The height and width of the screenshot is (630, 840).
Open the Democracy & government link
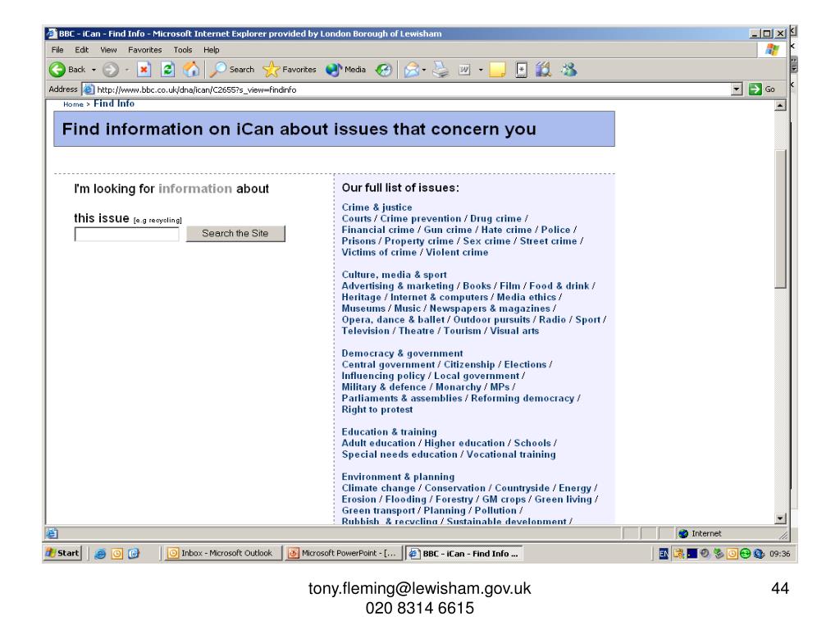coord(402,354)
